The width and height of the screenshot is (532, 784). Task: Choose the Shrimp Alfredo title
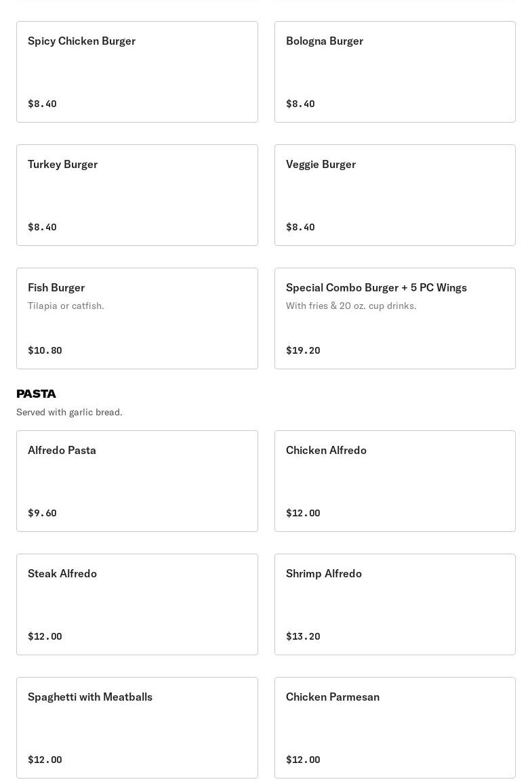tap(324, 573)
